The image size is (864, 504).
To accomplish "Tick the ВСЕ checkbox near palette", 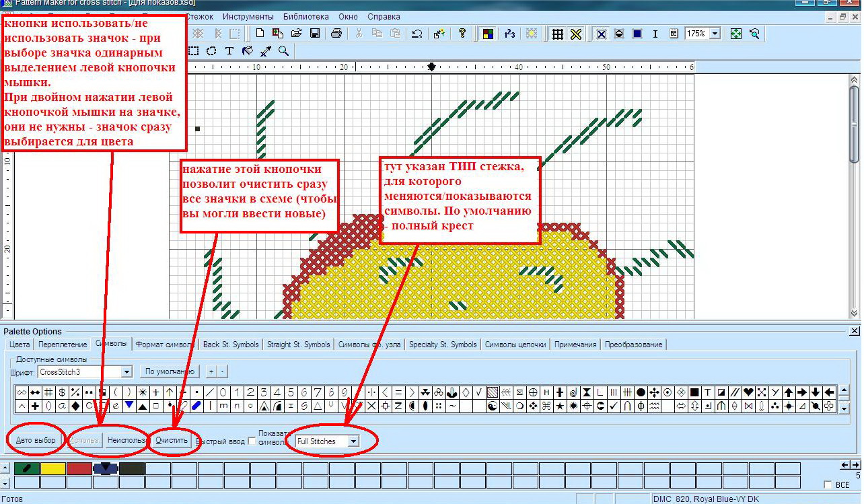I will click(828, 484).
